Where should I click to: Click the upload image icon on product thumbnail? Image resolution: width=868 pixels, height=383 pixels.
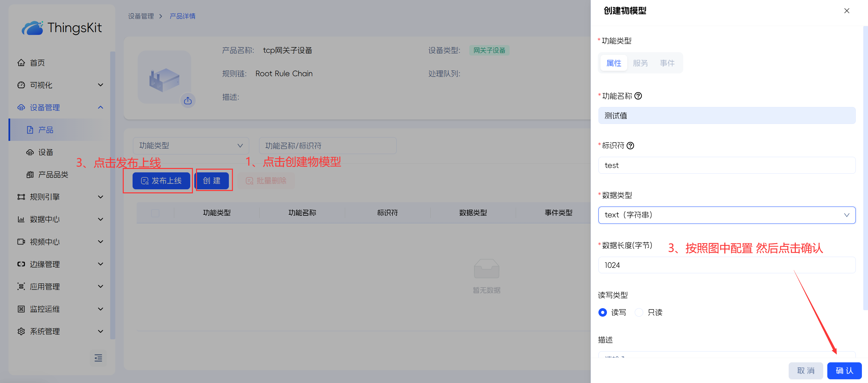188,101
